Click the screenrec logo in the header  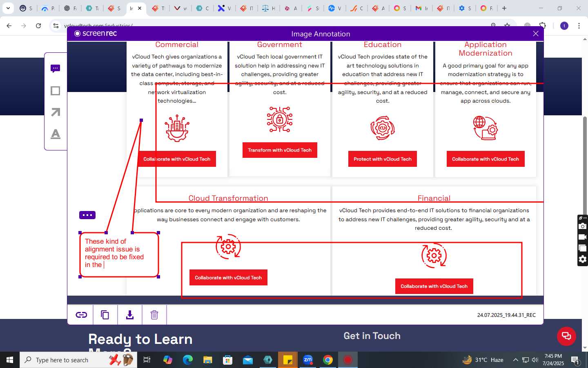tap(96, 34)
